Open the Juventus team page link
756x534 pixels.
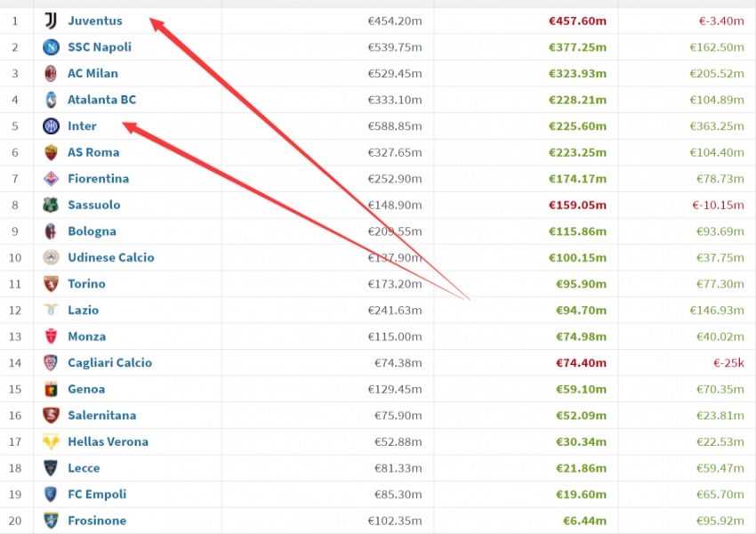(x=95, y=20)
